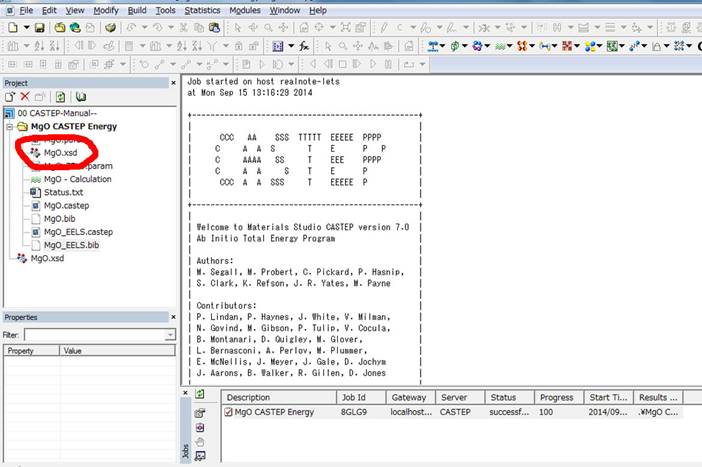702x467 pixels.
Task: Click the Progress column header
Action: [x=559, y=397]
